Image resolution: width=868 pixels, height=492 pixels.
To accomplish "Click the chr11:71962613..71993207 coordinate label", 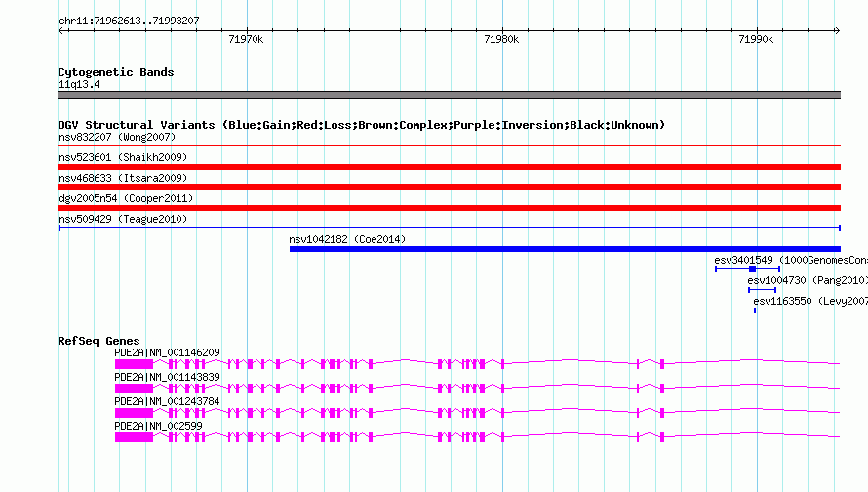I will pyautogui.click(x=129, y=20).
